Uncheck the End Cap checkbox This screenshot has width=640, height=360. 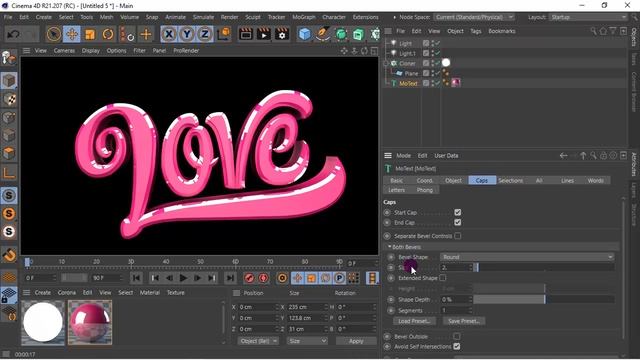coord(458,222)
